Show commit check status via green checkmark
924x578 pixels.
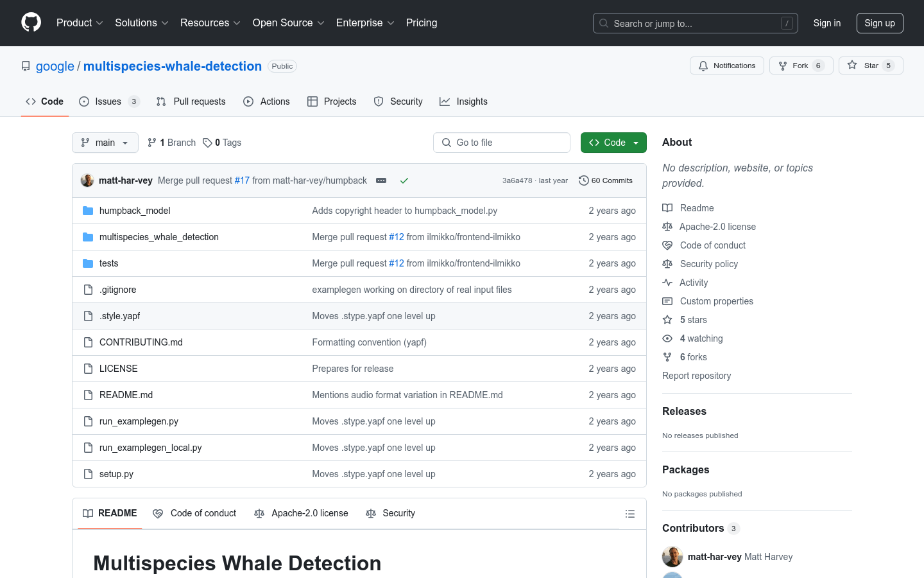404,180
